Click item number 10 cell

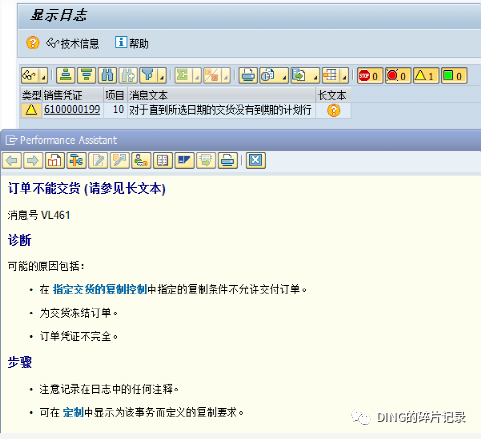(115, 110)
